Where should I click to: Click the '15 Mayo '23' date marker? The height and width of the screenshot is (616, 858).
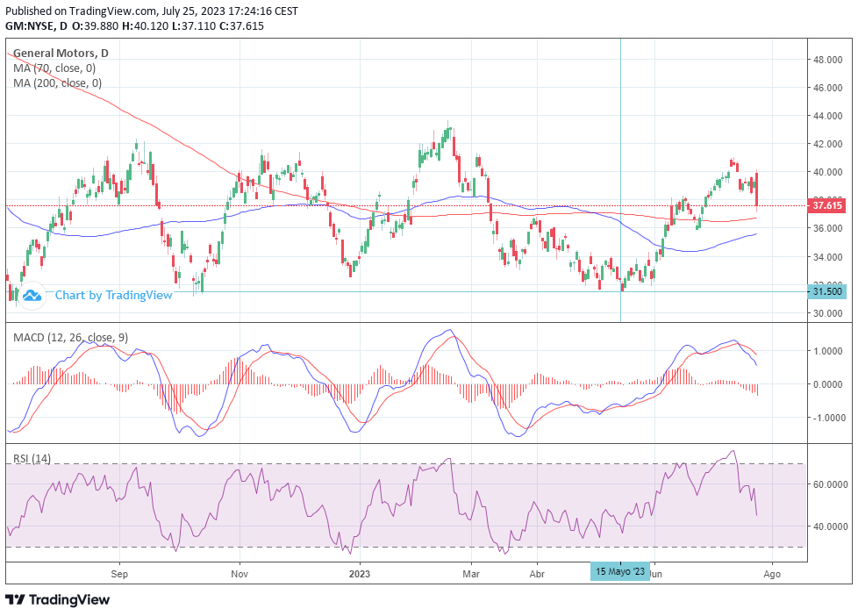pos(620,571)
